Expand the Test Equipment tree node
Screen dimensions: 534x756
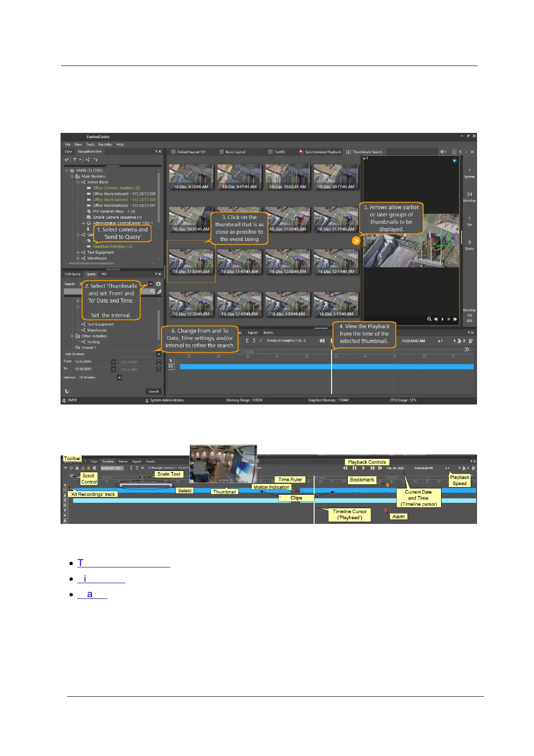(x=78, y=252)
